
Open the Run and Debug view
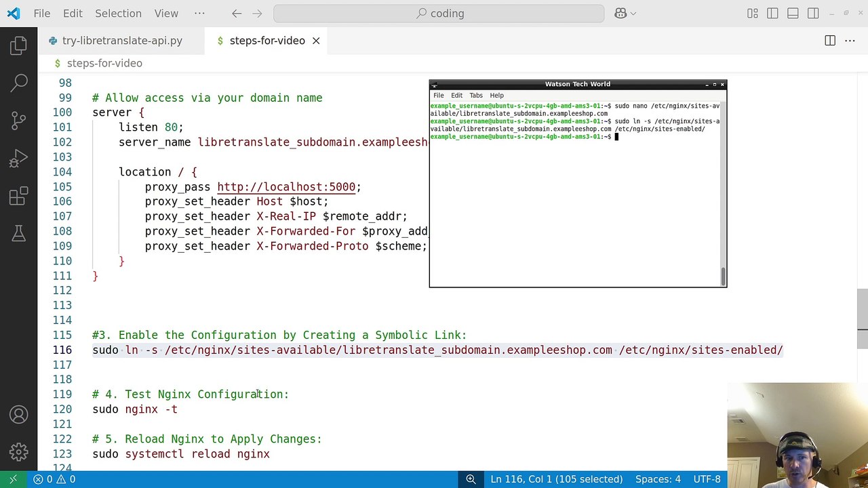point(18,159)
